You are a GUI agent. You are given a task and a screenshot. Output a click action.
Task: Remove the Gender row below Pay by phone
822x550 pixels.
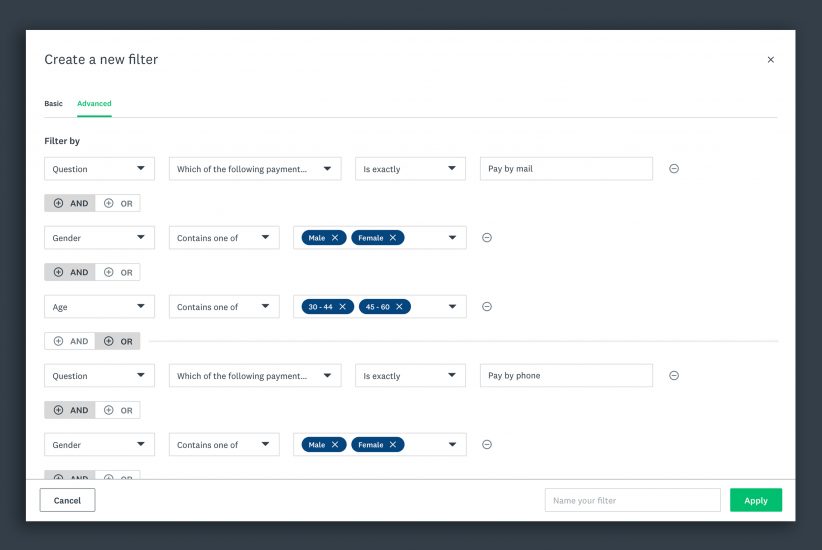pyautogui.click(x=486, y=445)
